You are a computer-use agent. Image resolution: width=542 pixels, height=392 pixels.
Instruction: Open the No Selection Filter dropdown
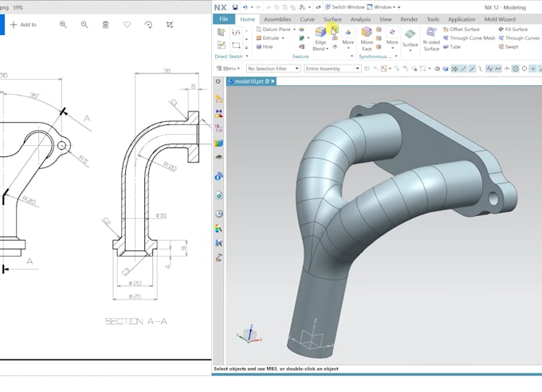273,69
